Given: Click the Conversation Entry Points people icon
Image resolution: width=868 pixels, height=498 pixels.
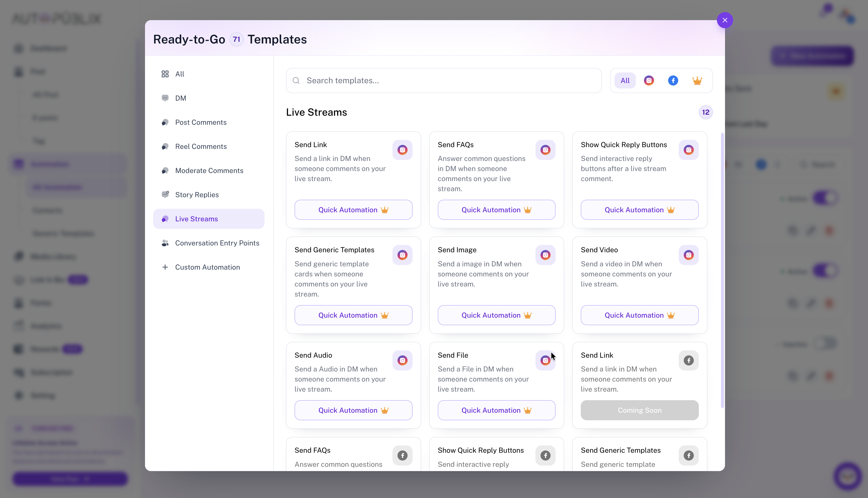Looking at the screenshot, I should pyautogui.click(x=165, y=243).
